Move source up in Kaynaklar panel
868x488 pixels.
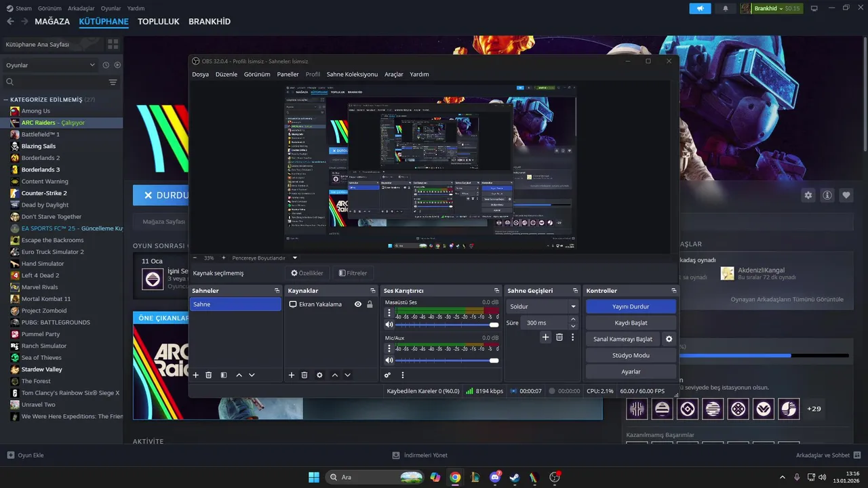point(334,375)
